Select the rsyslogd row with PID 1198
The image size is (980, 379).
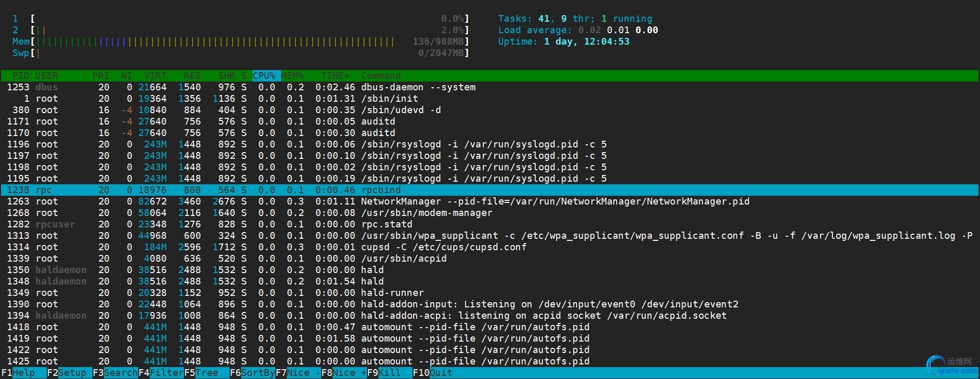pyautogui.click(x=490, y=167)
